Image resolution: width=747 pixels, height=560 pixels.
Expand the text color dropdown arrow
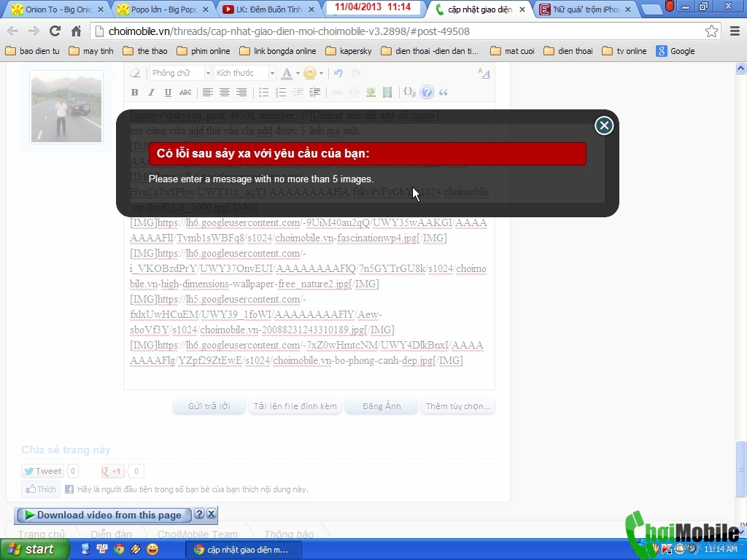point(298,74)
